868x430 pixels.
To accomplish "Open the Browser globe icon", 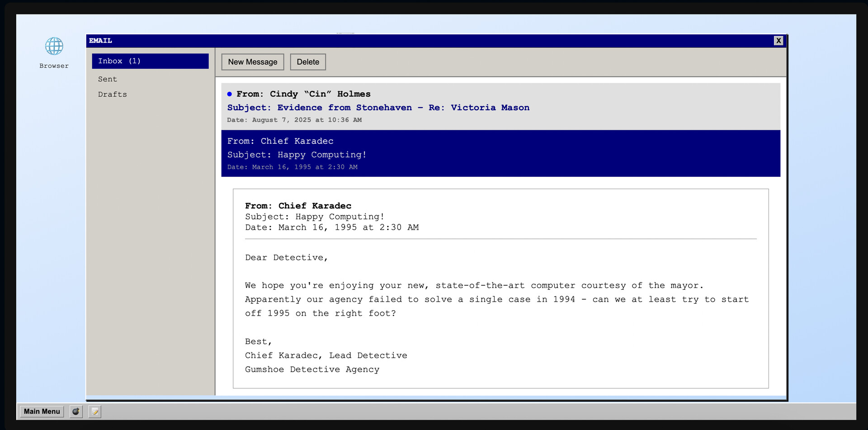I will [x=54, y=46].
